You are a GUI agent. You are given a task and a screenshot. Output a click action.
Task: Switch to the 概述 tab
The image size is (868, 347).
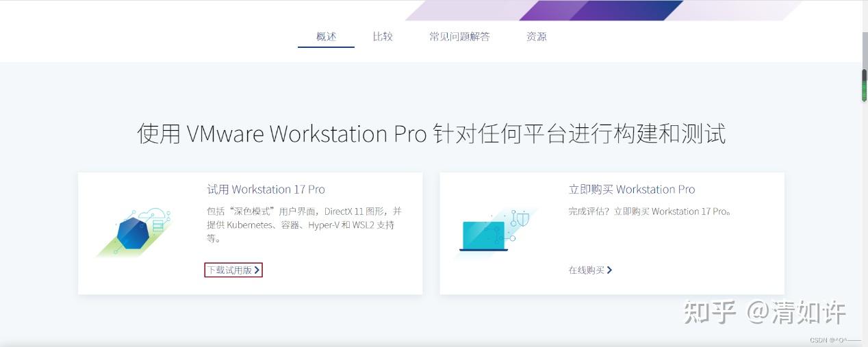pyautogui.click(x=326, y=37)
